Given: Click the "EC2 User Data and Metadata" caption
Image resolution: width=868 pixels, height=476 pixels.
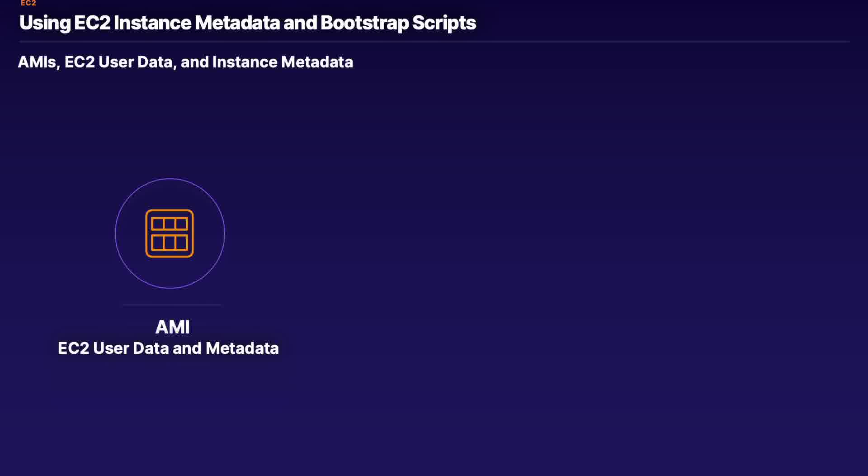Looking at the screenshot, I should (168, 348).
